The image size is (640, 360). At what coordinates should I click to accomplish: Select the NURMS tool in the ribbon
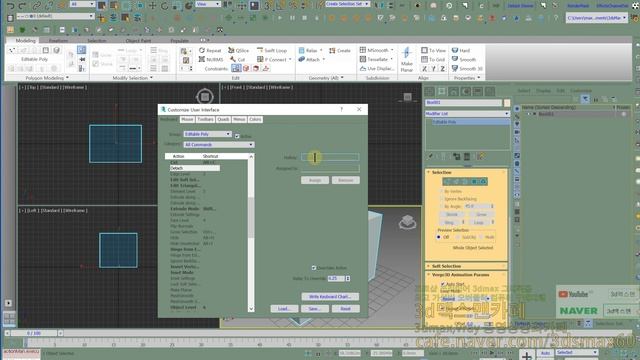tap(211, 59)
